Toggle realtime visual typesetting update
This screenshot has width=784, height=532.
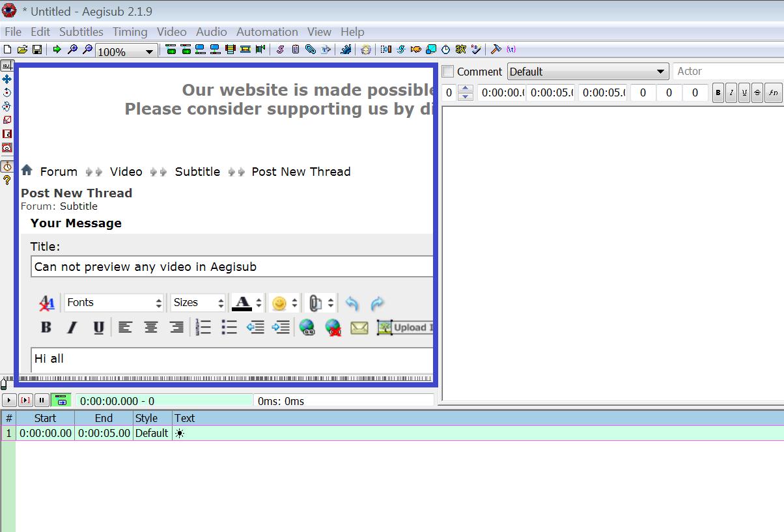pyautogui.click(x=7, y=167)
